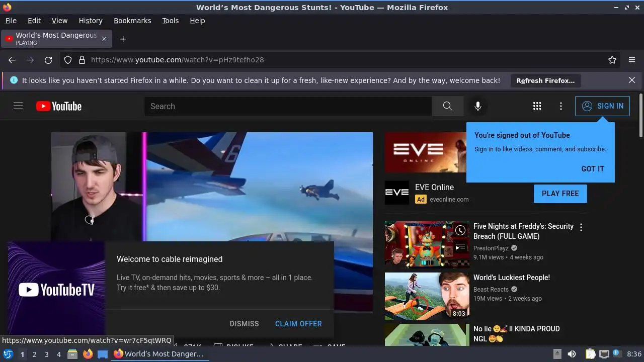Open the View menu

59,21
